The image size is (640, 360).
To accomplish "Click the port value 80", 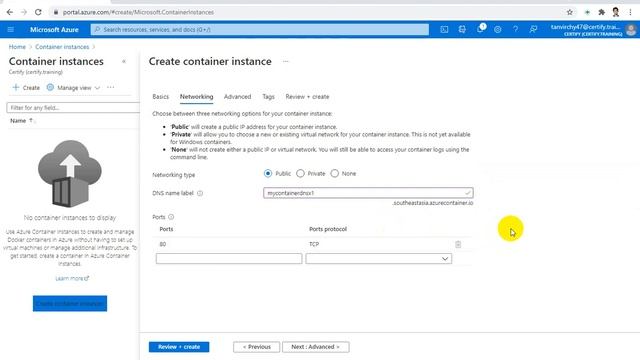I will click(x=163, y=244).
